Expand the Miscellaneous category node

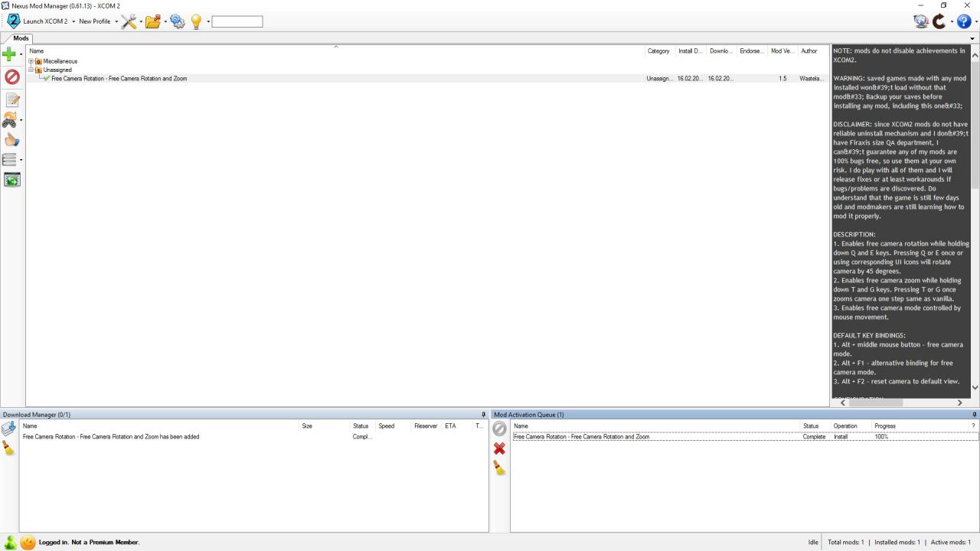(x=31, y=61)
